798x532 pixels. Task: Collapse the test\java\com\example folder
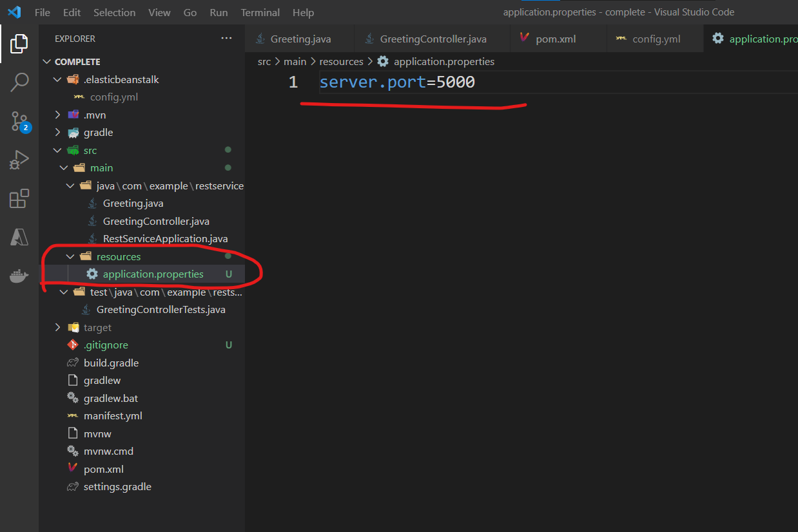tap(64, 292)
